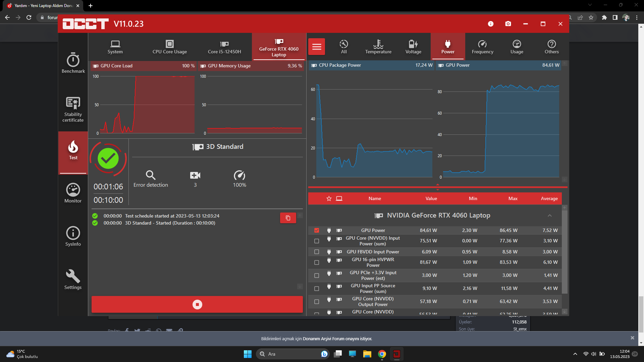Check GPU 16-pin HVPWR Power checkbox
Viewport: 644px width, 362px height.
tap(317, 262)
